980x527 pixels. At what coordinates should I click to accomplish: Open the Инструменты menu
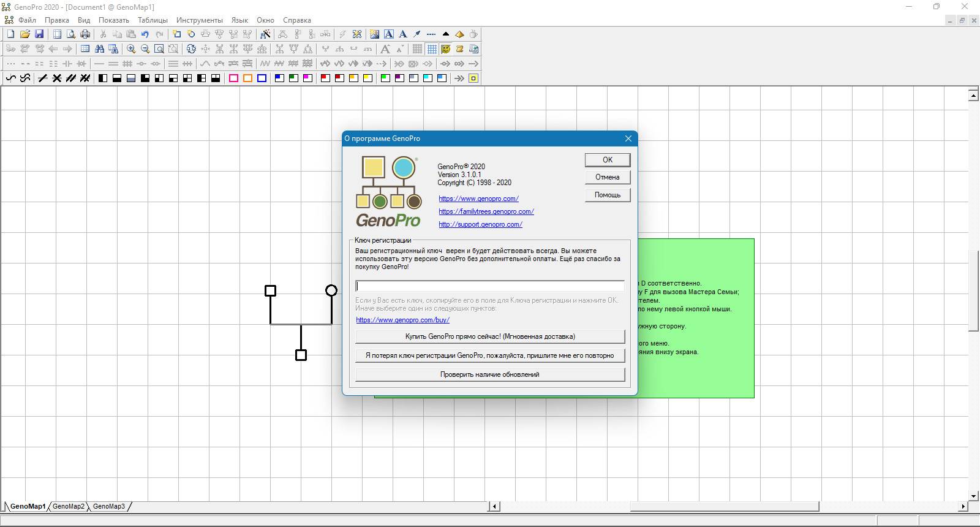(199, 20)
